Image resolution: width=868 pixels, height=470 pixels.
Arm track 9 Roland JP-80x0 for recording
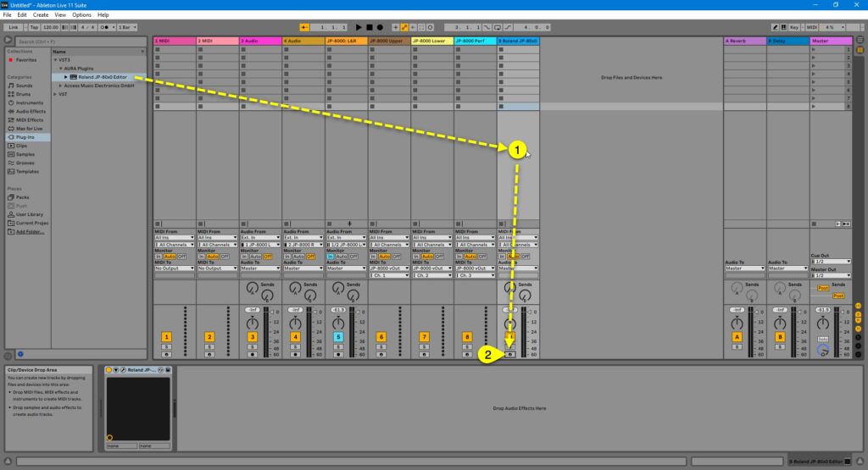coord(510,355)
